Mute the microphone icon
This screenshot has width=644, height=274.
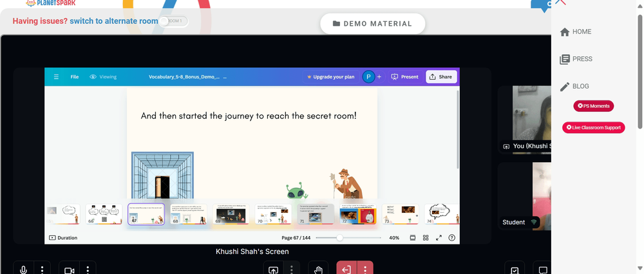(x=23, y=270)
